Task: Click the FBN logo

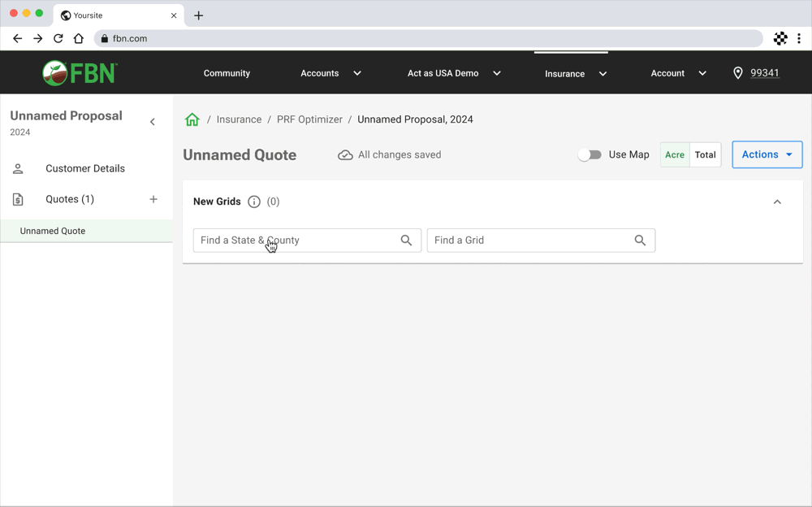Action: click(80, 73)
